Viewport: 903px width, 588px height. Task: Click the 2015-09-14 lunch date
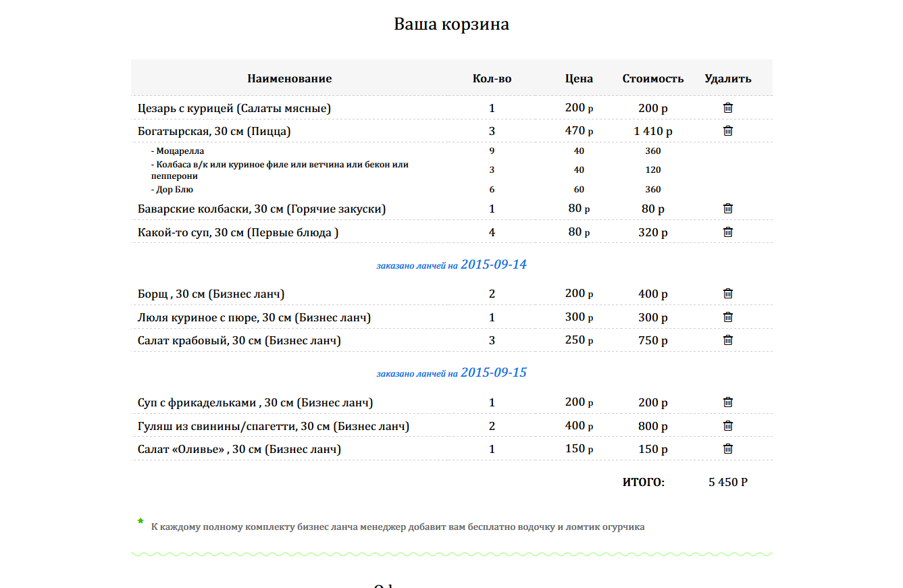pos(494,265)
